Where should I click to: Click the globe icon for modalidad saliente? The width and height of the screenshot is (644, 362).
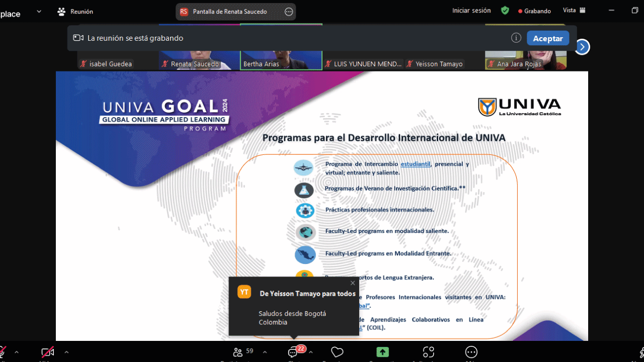[305, 232]
